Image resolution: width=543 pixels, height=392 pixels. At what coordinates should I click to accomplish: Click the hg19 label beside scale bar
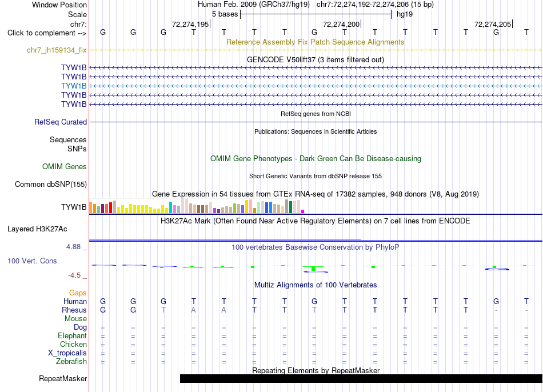click(x=405, y=14)
